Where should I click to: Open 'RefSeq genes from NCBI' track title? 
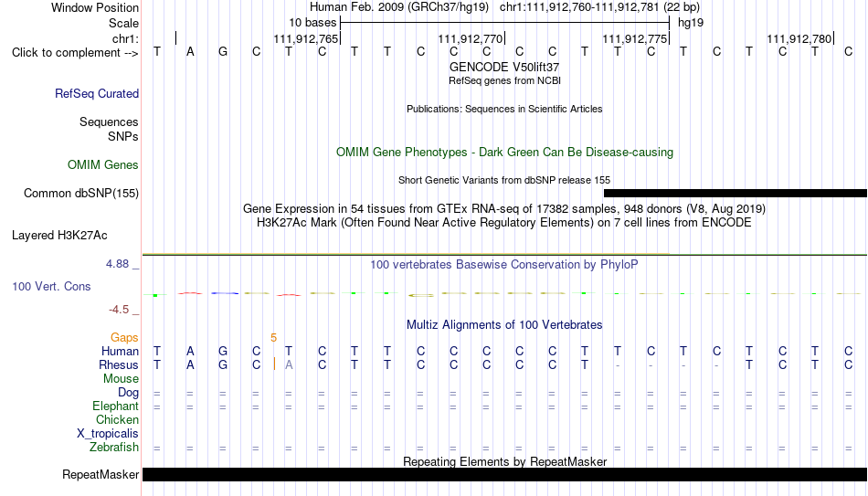504,80
